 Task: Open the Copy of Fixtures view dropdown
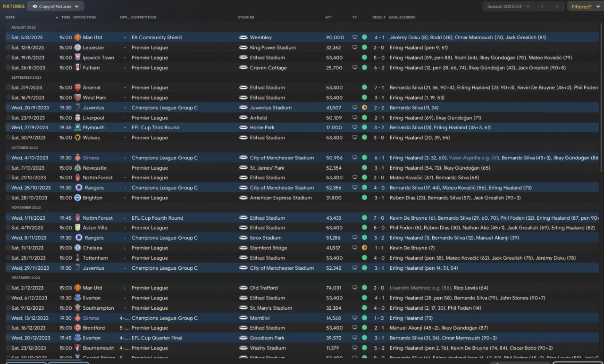tap(56, 7)
